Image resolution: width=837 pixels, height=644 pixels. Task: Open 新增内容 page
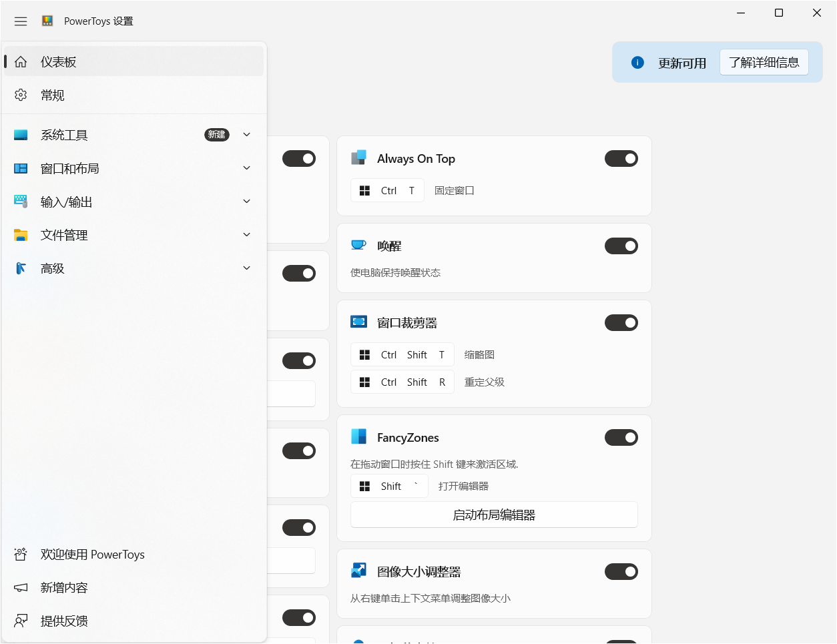(134, 588)
